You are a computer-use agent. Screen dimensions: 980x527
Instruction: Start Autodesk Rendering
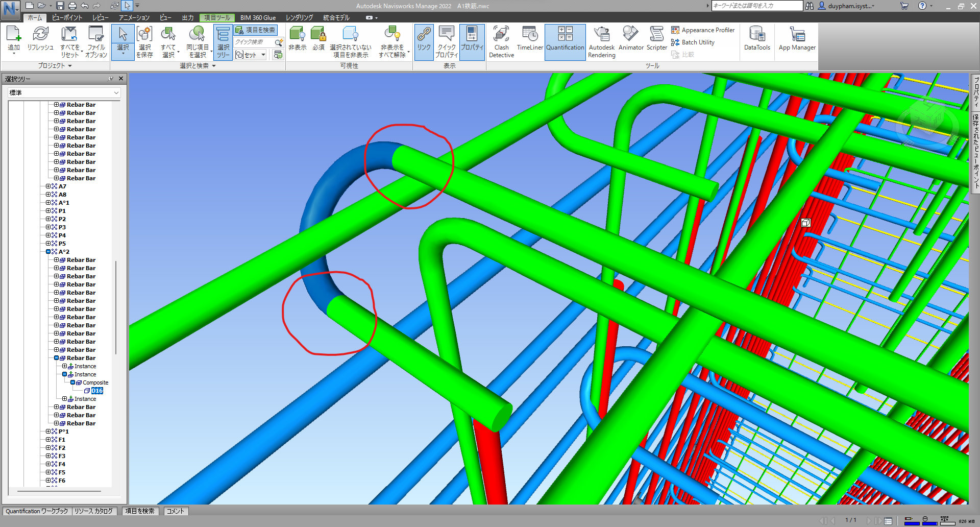pos(601,41)
